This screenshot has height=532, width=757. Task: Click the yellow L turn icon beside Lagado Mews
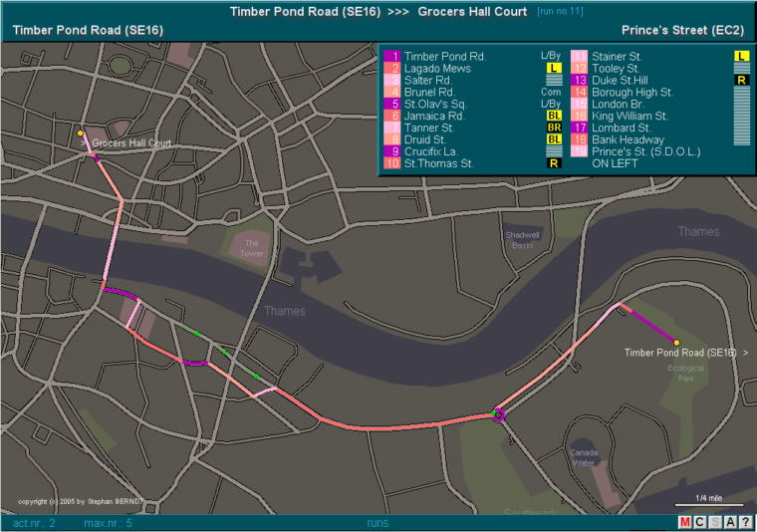(x=554, y=68)
